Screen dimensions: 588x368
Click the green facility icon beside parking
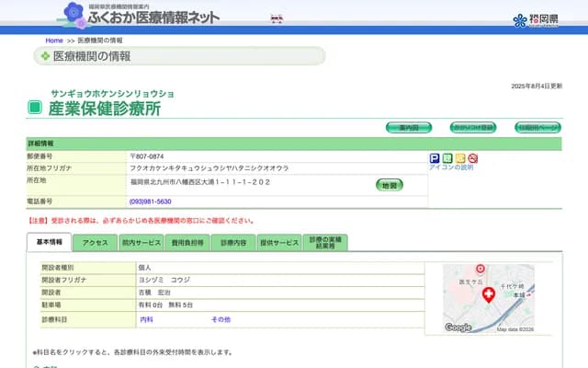point(447,158)
